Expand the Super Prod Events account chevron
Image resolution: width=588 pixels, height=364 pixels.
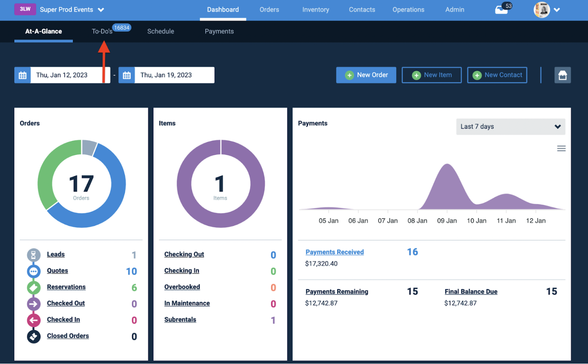(x=101, y=10)
